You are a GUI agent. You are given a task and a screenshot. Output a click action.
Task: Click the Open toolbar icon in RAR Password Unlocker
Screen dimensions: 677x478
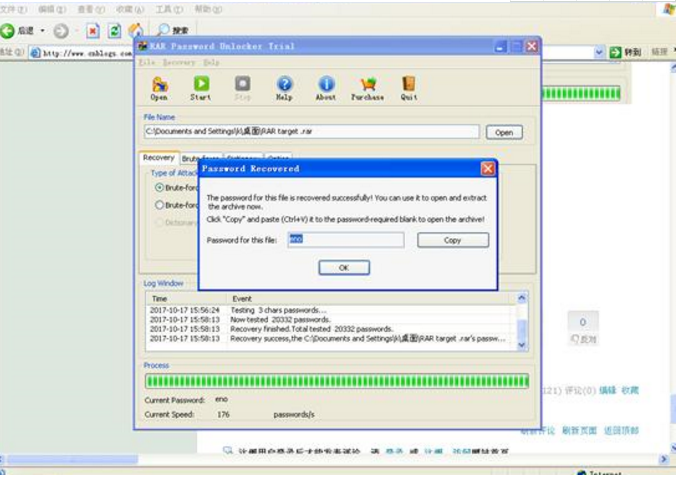coord(159,88)
